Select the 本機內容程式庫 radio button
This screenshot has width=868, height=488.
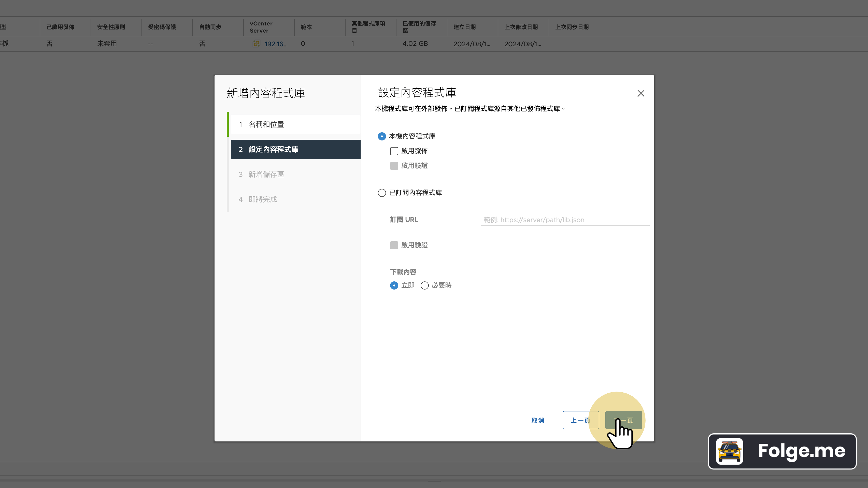pyautogui.click(x=381, y=136)
